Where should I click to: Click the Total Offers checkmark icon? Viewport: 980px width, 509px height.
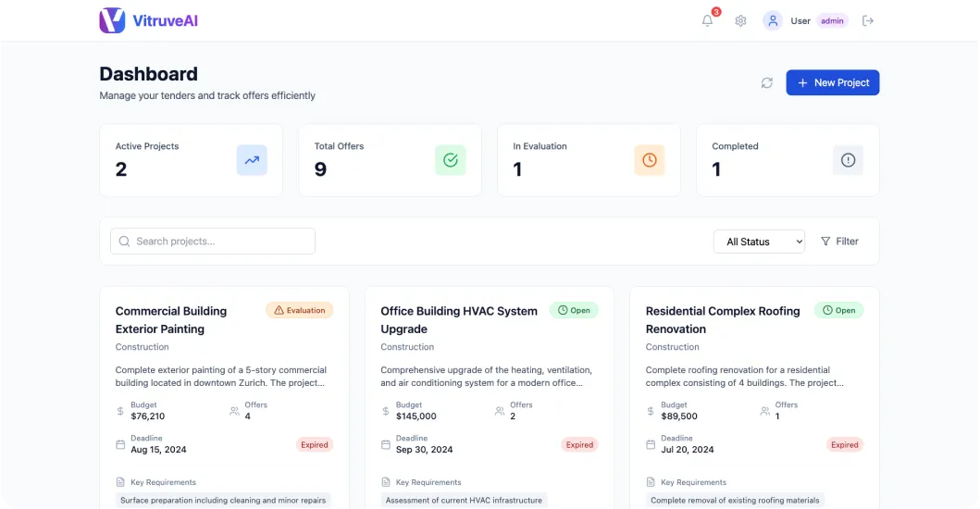coord(451,160)
